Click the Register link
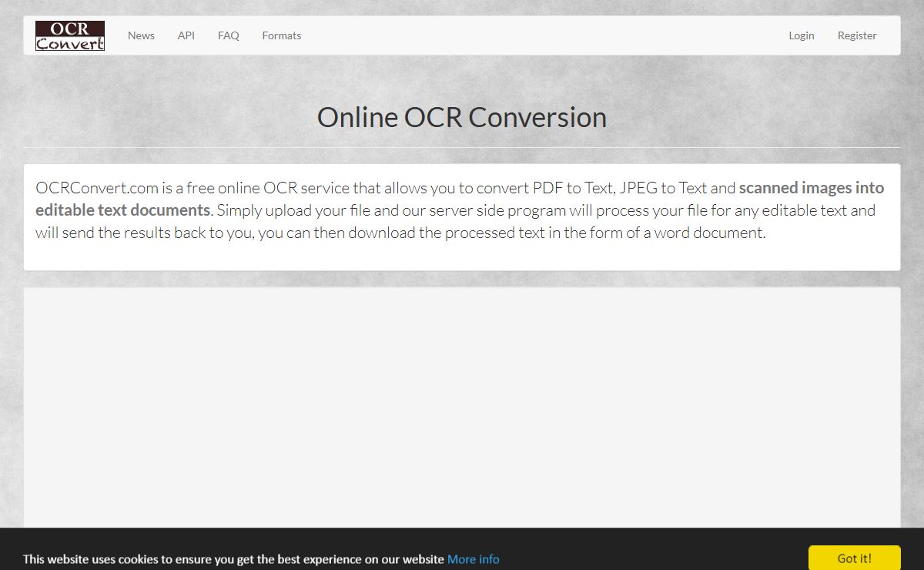The height and width of the screenshot is (570, 924). [857, 35]
